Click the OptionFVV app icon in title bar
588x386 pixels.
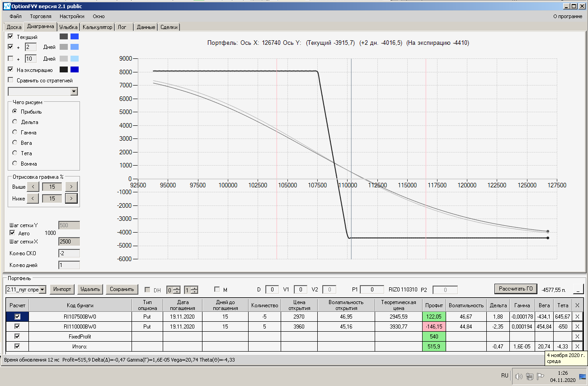[6, 6]
